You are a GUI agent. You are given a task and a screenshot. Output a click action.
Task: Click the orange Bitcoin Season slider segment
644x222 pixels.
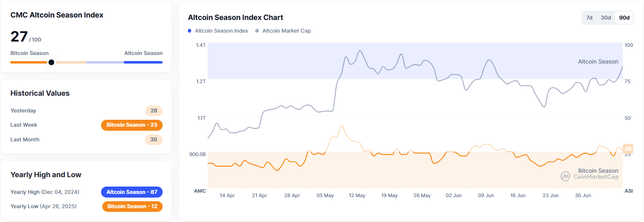click(29, 62)
